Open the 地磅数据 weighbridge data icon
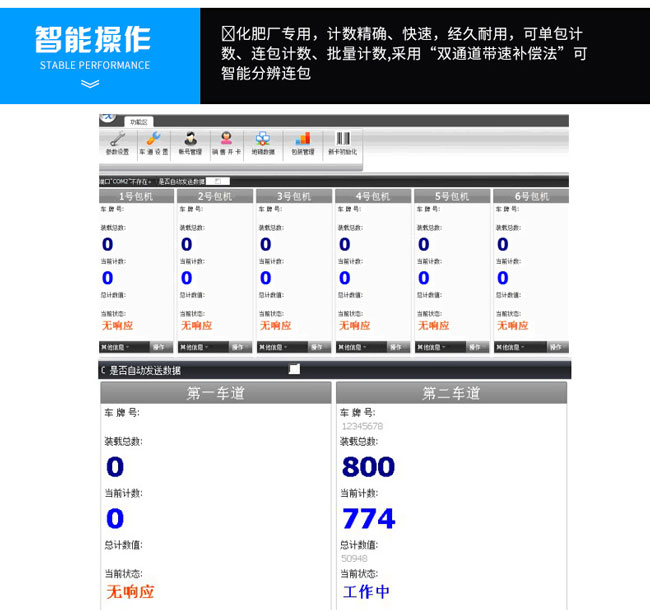650x610 pixels. pos(263,142)
